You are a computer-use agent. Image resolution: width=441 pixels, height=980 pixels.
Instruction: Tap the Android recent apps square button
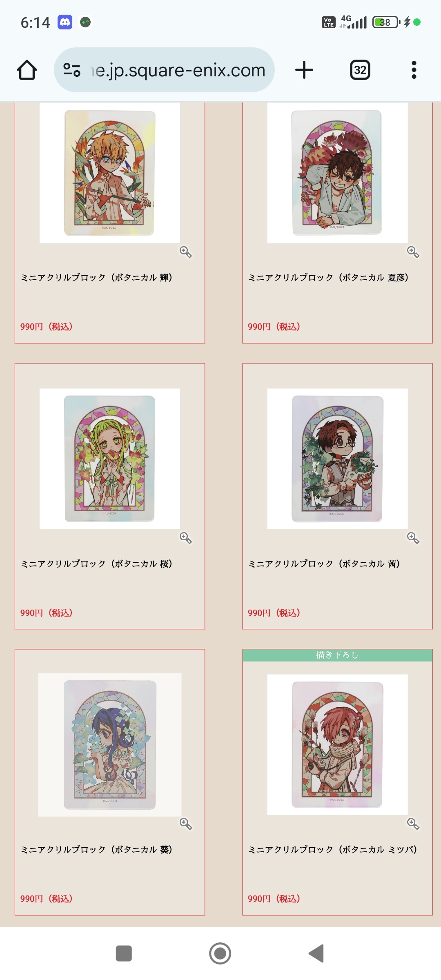point(124,953)
